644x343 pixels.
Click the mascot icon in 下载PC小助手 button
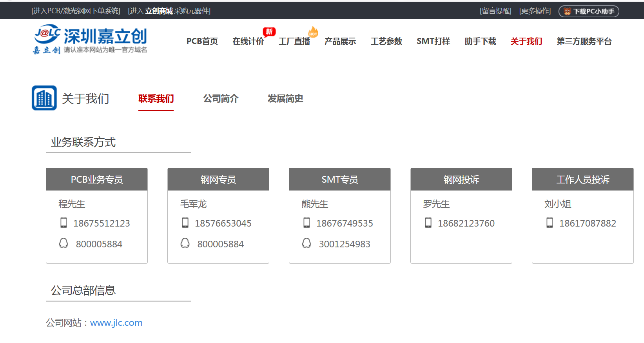(567, 11)
